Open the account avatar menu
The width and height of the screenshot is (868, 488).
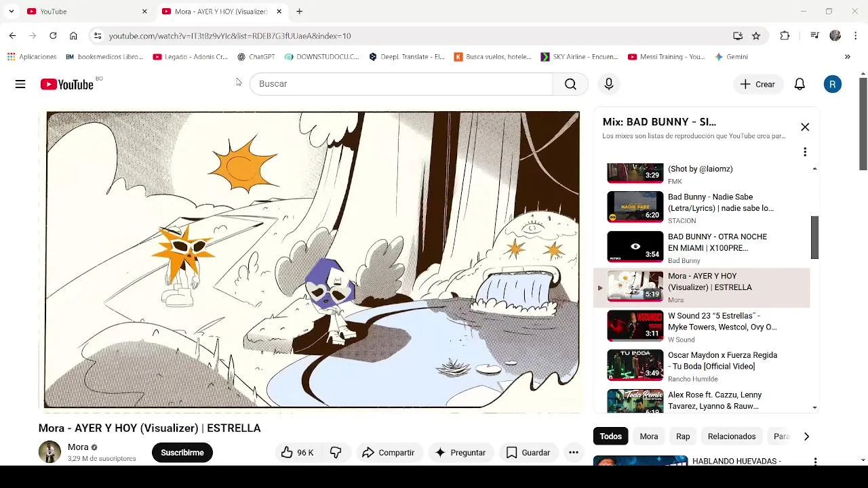(x=833, y=84)
